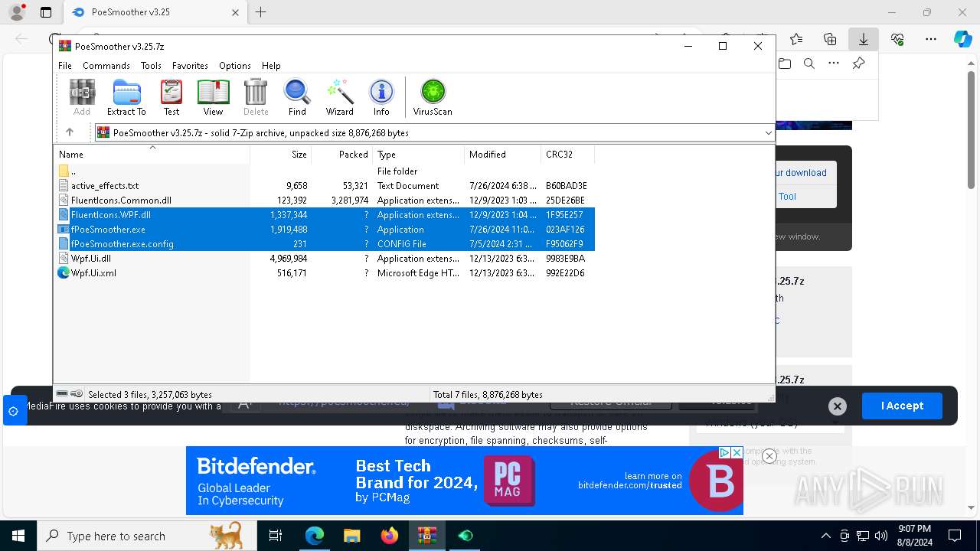
Task: Open the Extract To tool
Action: click(x=126, y=97)
